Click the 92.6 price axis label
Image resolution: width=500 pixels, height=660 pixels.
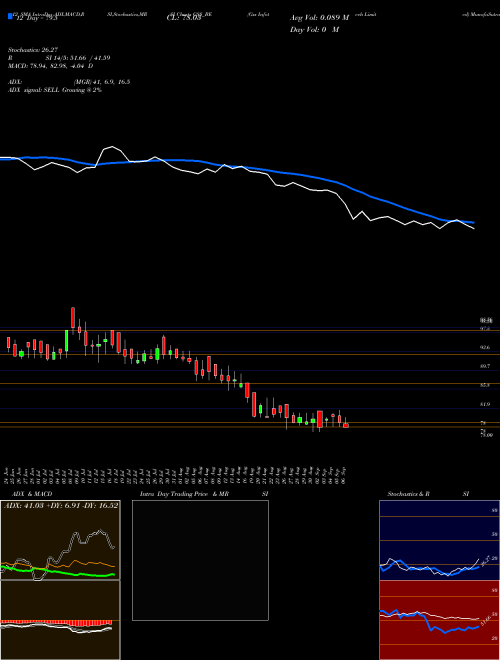coord(485,348)
